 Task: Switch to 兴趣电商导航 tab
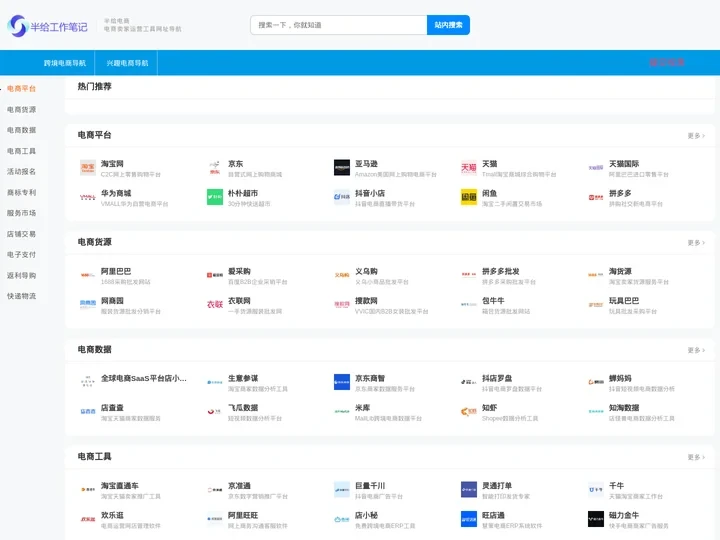pos(127,63)
